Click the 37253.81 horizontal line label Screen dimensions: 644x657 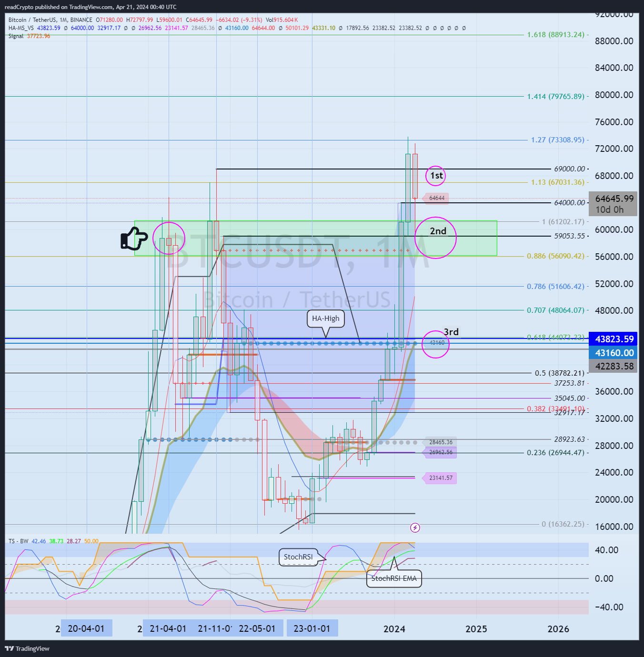[569, 383]
